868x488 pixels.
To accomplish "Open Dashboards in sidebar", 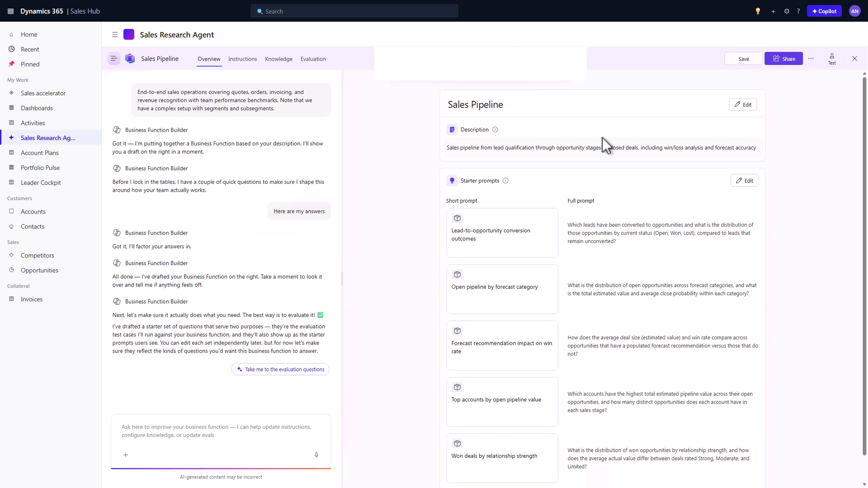I will (51, 108).
